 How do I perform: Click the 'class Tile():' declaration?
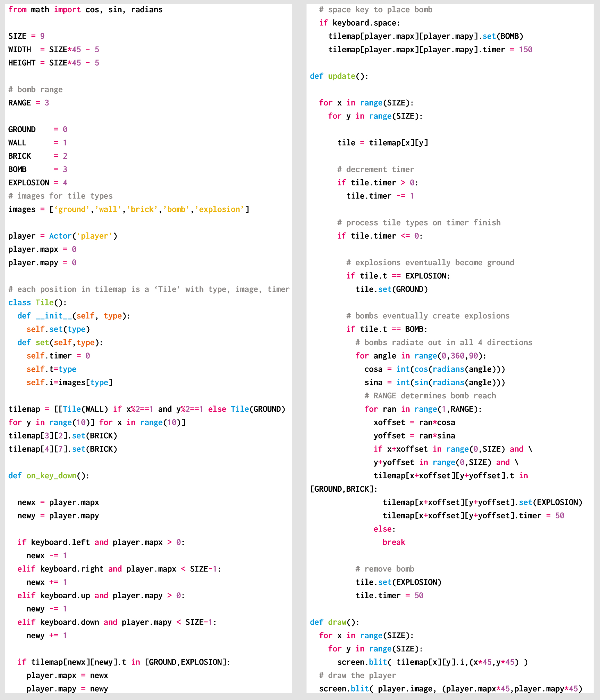pos(37,303)
